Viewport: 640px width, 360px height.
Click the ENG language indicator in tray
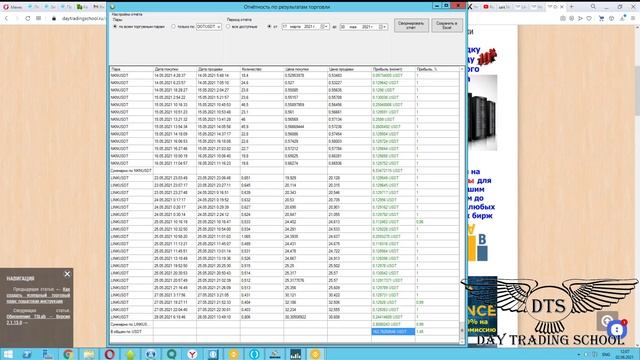pos(606,354)
